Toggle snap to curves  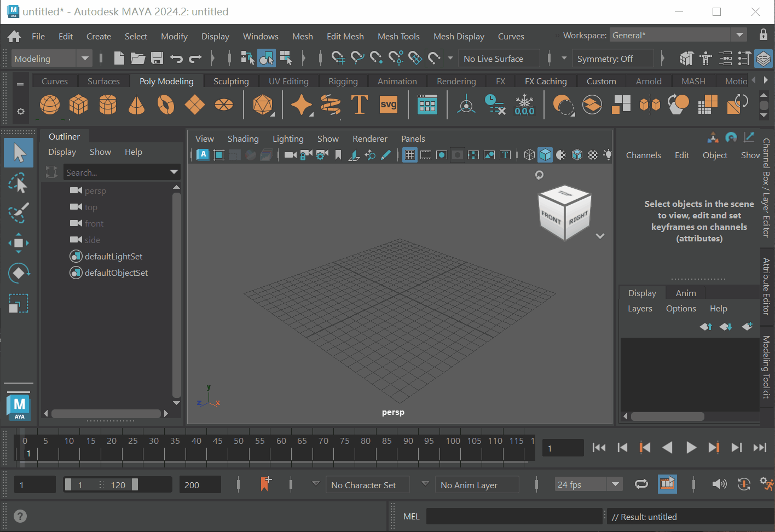pos(357,57)
